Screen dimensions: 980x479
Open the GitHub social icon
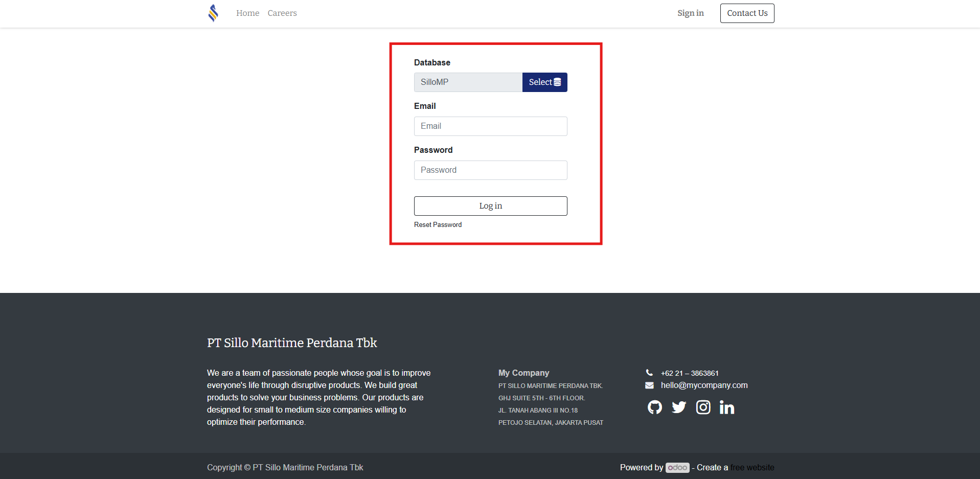click(x=654, y=407)
